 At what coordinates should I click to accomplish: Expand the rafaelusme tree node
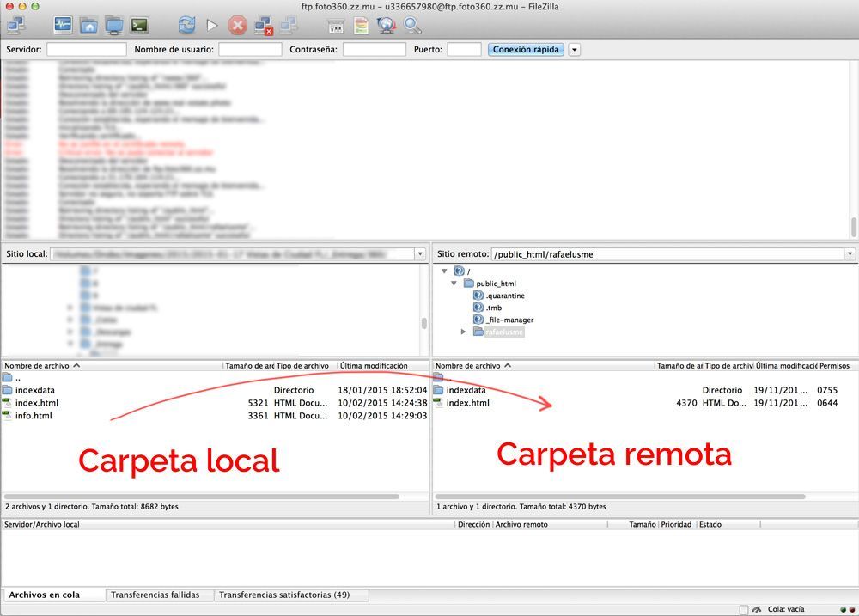[x=463, y=332]
